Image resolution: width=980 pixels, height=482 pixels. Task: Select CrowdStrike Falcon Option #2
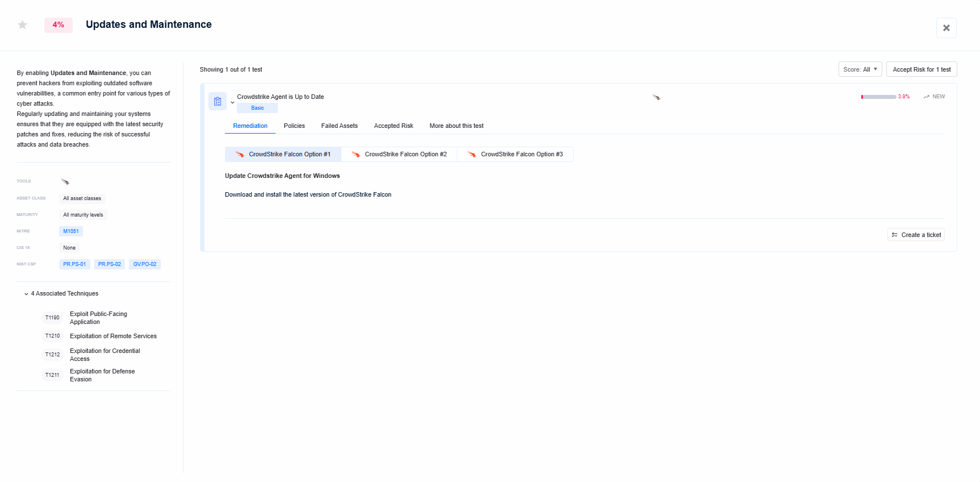(399, 154)
